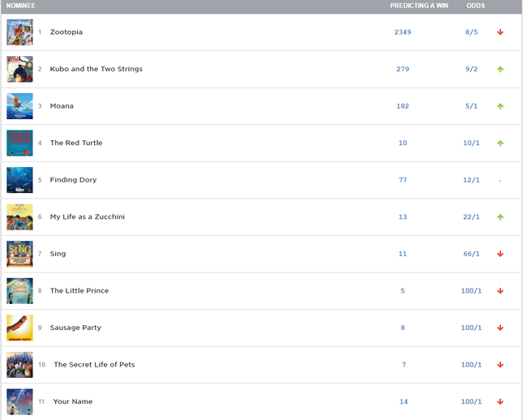Viewport: 523px width, 420px height.
Task: Click the red down arrow for Zootopia
Action: [500, 32]
